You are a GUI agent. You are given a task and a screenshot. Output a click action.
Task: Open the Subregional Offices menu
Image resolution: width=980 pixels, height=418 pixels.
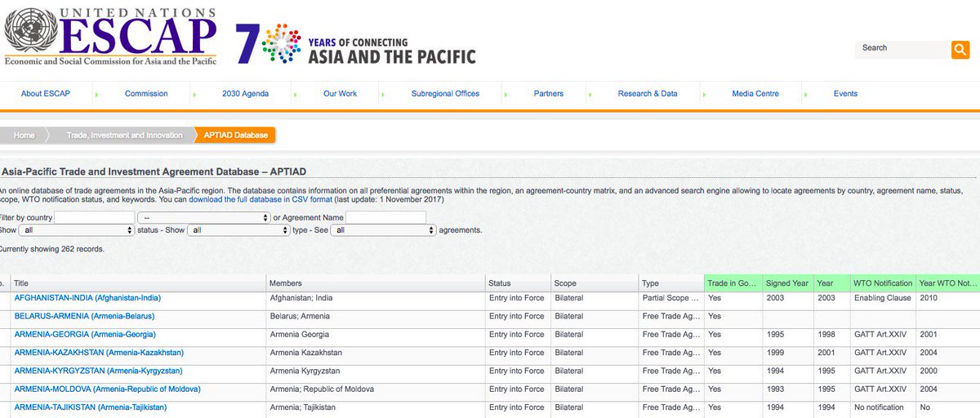pos(445,94)
